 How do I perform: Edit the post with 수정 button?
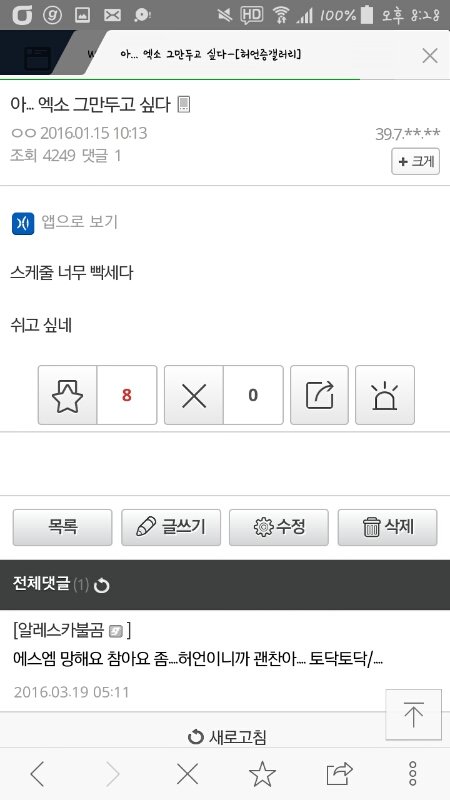279,527
